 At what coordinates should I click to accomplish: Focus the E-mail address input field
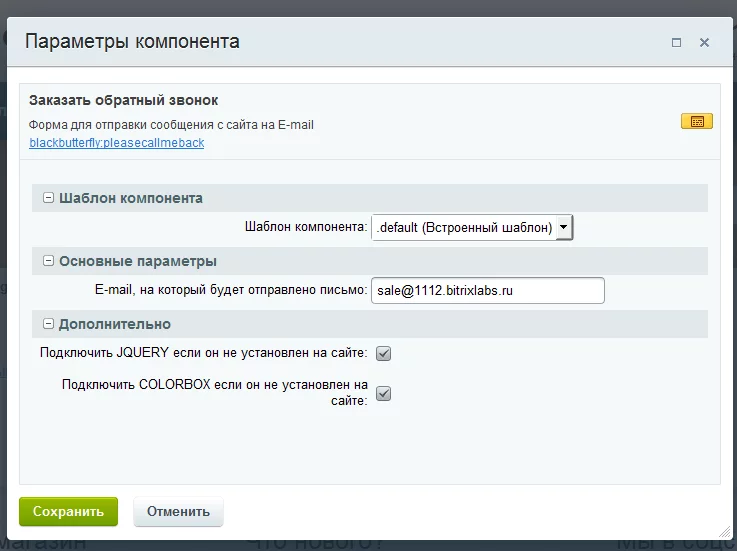488,291
